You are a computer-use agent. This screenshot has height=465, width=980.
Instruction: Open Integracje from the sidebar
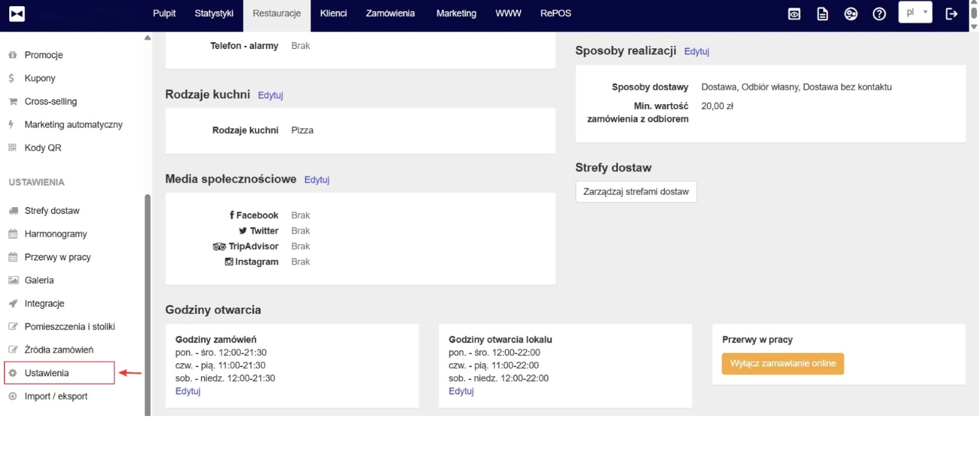[x=44, y=303]
